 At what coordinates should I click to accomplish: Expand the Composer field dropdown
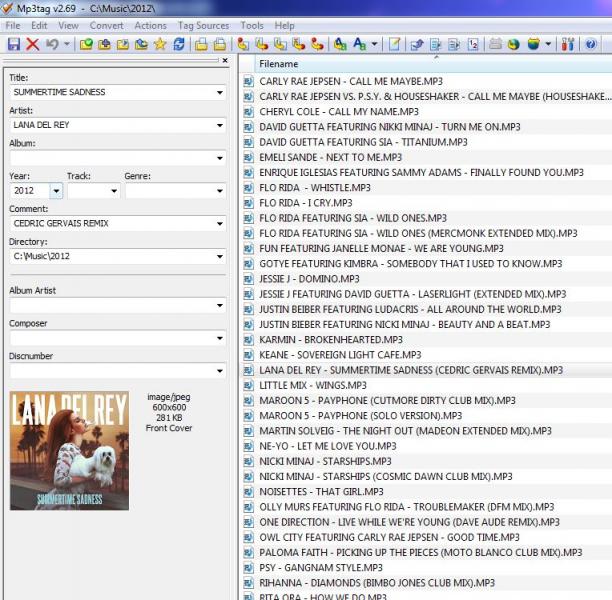220,338
